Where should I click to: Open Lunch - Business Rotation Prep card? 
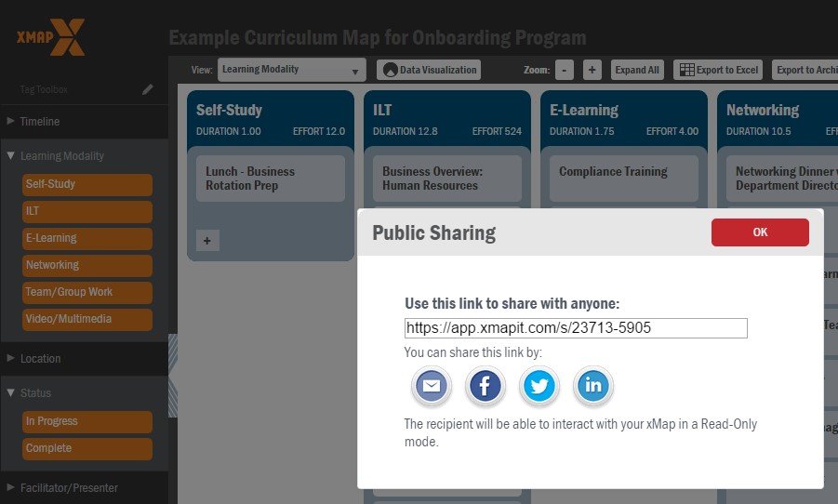271,179
